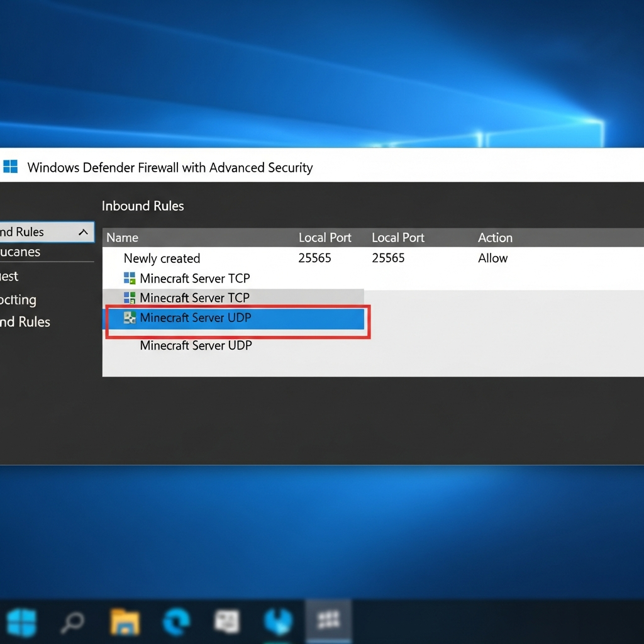Viewport: 644px width, 644px height.
Task: Click the Minecraft Server UDP icon inside the red box
Action: [x=130, y=318]
